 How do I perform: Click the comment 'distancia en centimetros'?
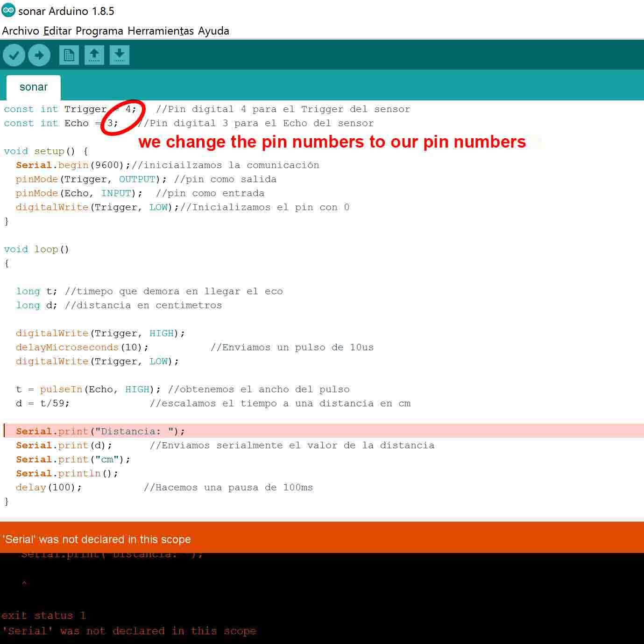(143, 305)
